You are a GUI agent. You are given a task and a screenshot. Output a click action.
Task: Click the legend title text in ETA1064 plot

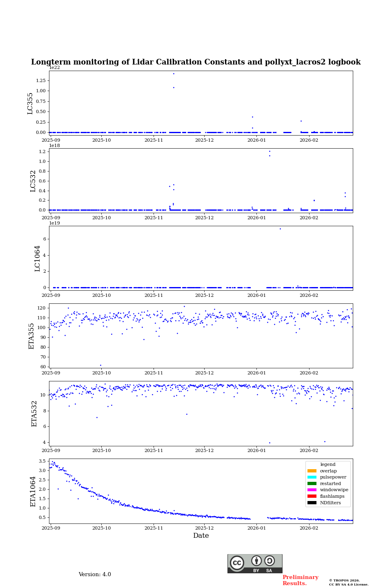[328, 465]
